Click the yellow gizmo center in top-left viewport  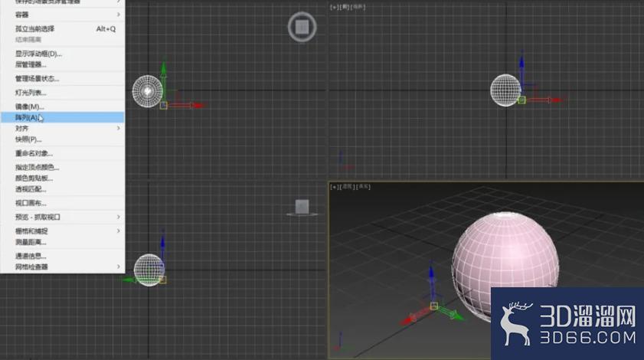[163, 106]
